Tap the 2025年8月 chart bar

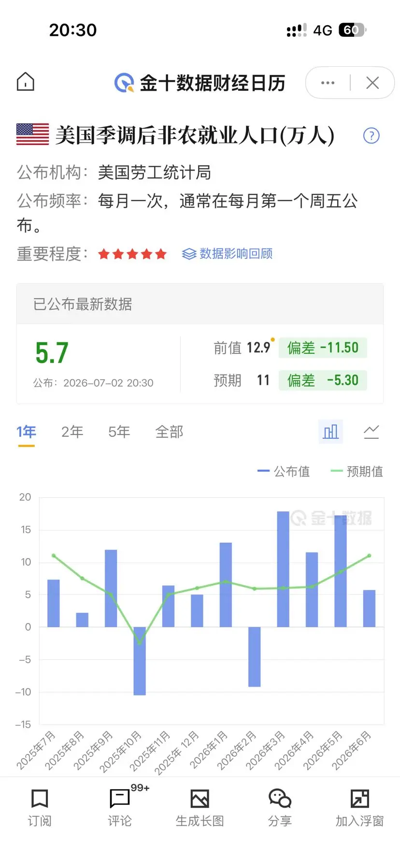point(82,620)
